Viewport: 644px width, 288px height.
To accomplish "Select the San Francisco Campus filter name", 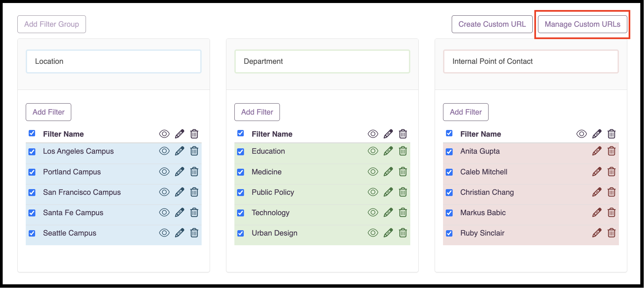I will tap(82, 192).
